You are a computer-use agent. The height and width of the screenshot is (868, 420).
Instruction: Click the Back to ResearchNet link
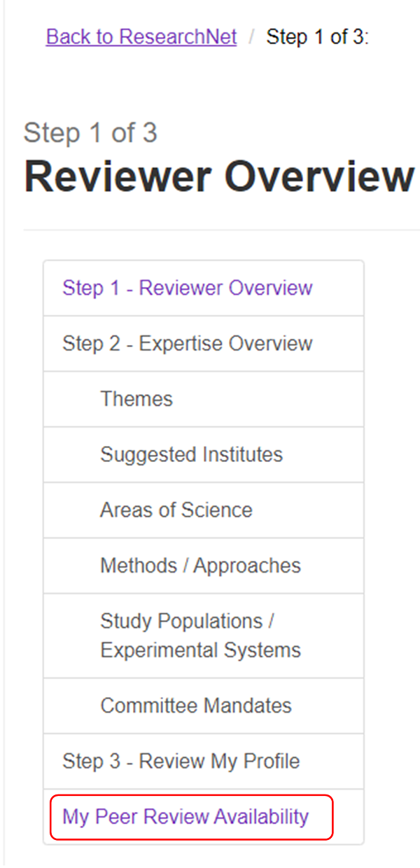click(x=141, y=37)
